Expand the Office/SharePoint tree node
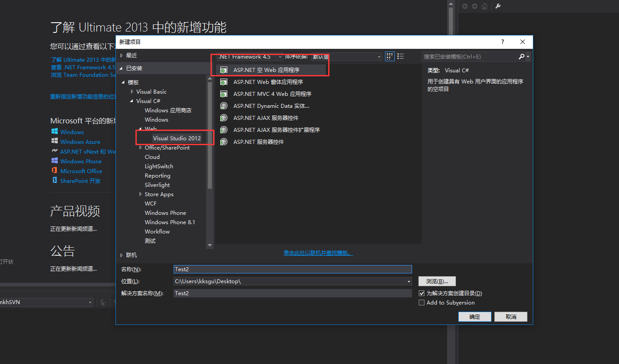This screenshot has height=364, width=619. (140, 148)
